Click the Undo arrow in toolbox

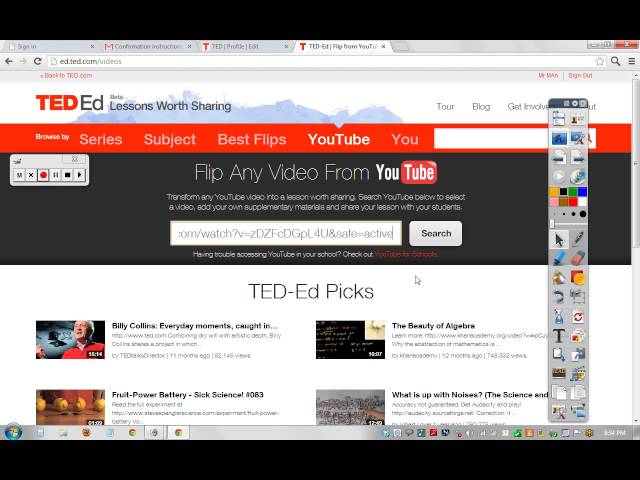[x=559, y=297]
